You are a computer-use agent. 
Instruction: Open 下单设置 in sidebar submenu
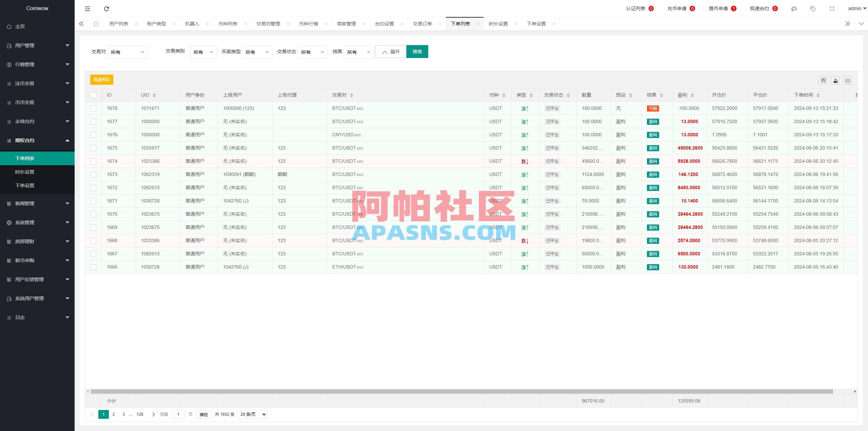(x=37, y=185)
